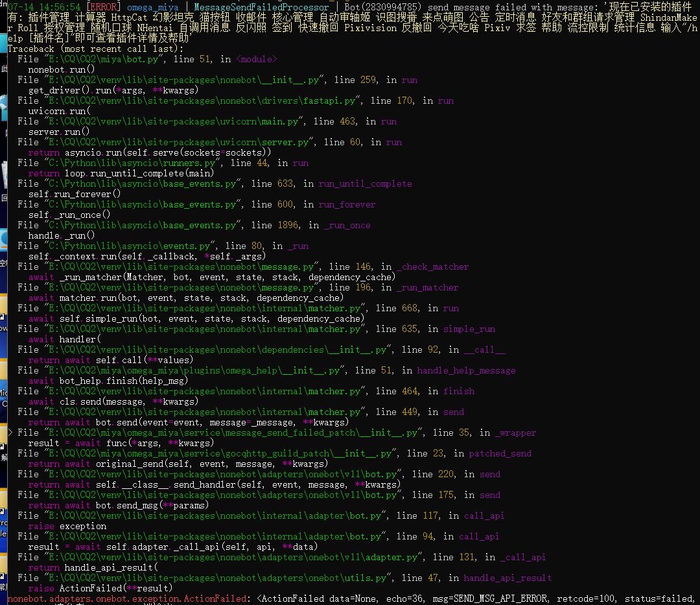Viewport: 700px width, 605px height.
Task: Click the matcher.py line 668 file path
Action: pyautogui.click(x=194, y=308)
